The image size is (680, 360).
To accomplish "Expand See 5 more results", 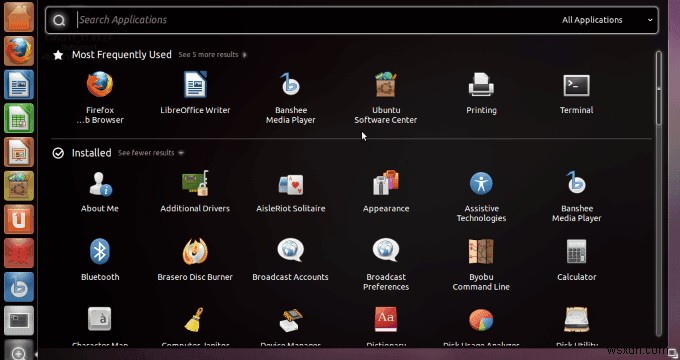I will (x=212, y=55).
